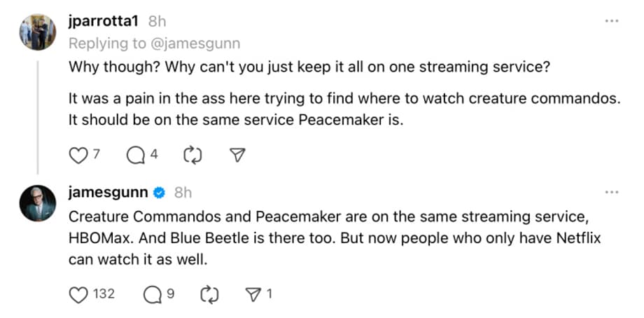View jparrotta1's profile picture

point(38,32)
